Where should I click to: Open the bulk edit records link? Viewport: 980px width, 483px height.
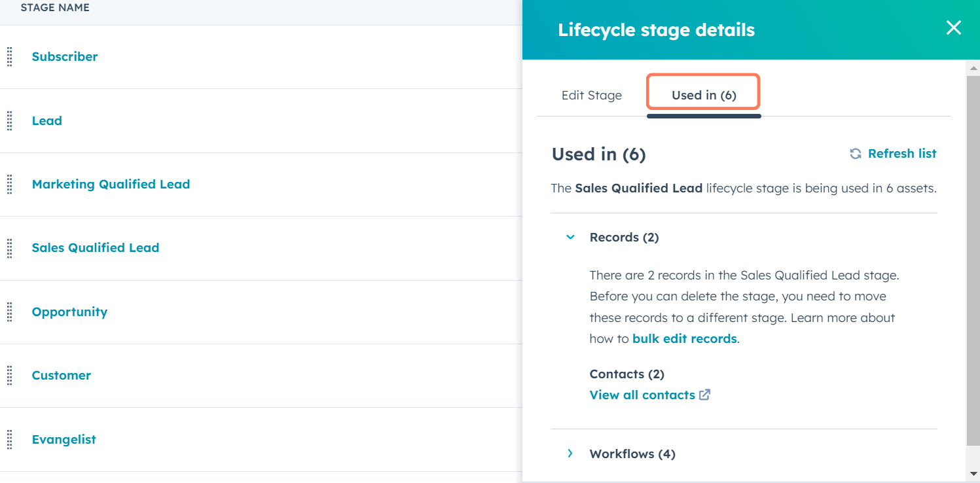(x=684, y=338)
